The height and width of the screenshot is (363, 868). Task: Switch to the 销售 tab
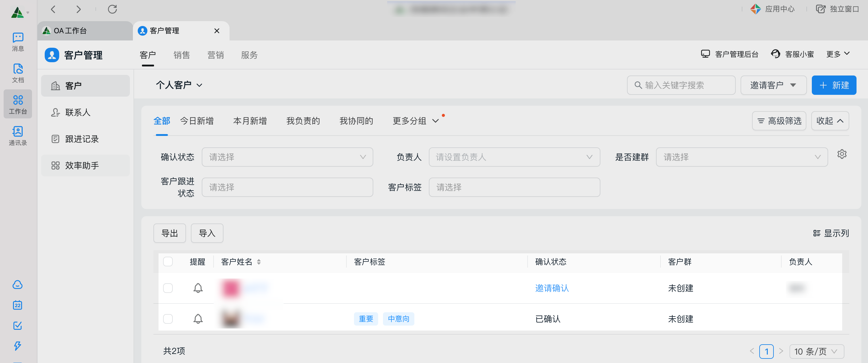(182, 55)
